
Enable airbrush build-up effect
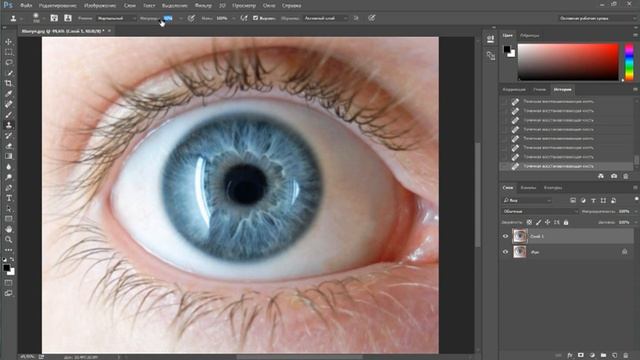click(244, 18)
